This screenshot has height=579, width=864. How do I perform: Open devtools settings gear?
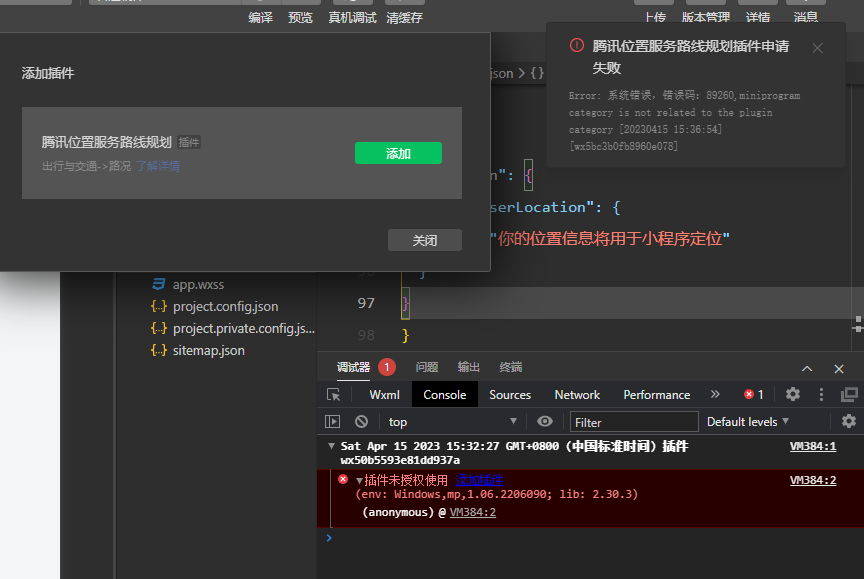click(x=792, y=394)
